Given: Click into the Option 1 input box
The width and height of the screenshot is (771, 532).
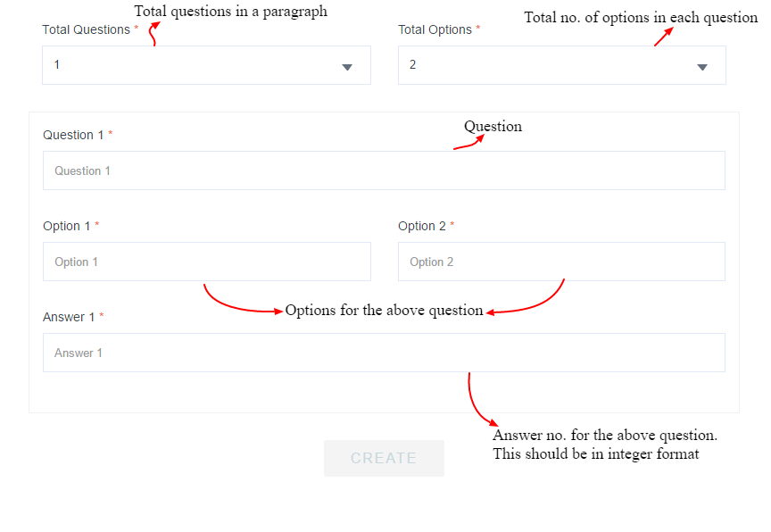Looking at the screenshot, I should pos(206,262).
